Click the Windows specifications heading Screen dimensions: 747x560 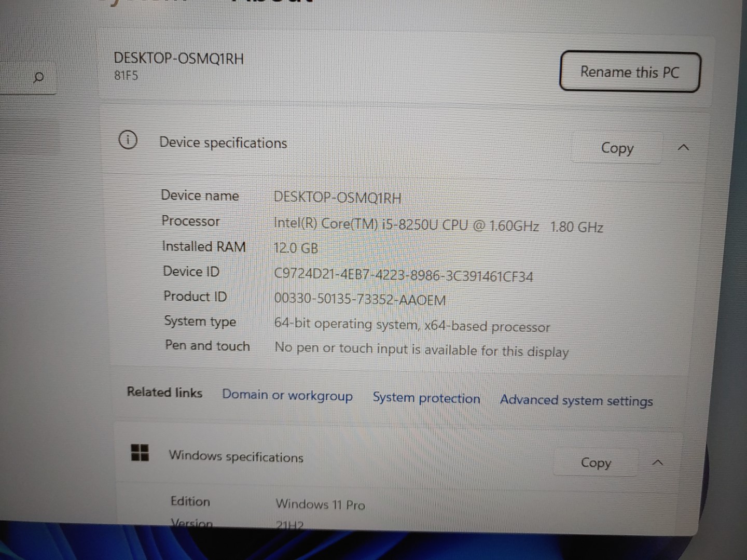[x=236, y=456]
